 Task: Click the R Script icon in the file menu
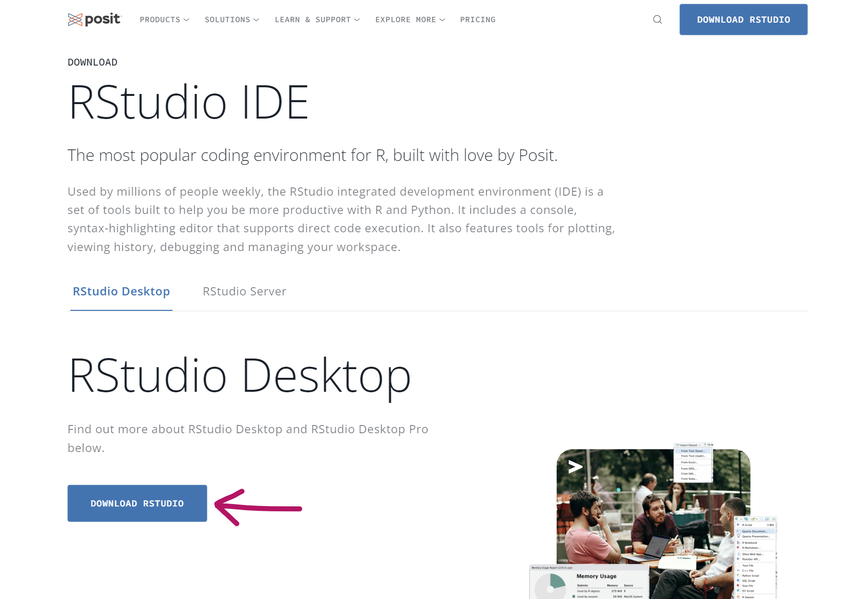pos(738,525)
